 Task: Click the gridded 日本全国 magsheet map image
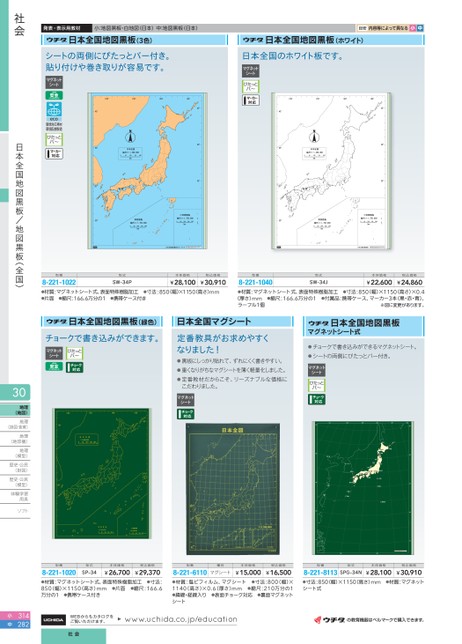(x=233, y=489)
